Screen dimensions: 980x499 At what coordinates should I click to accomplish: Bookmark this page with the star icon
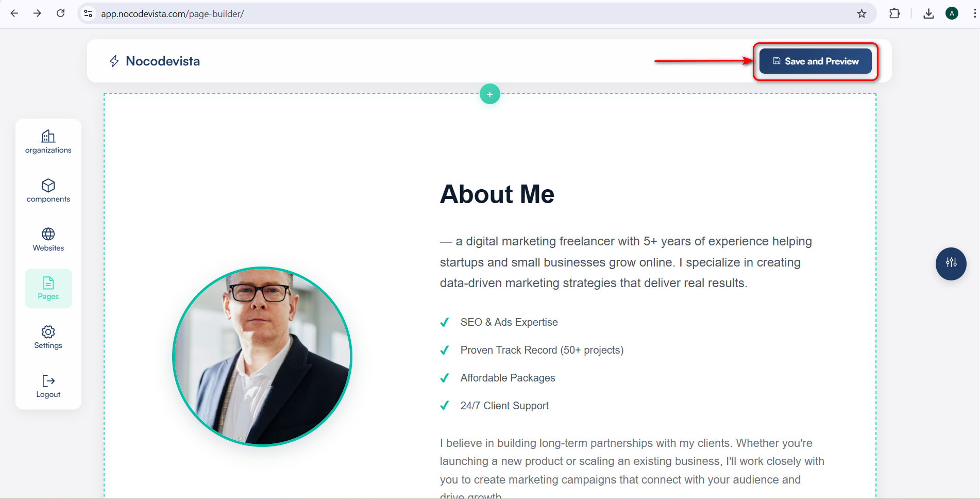pyautogui.click(x=861, y=14)
